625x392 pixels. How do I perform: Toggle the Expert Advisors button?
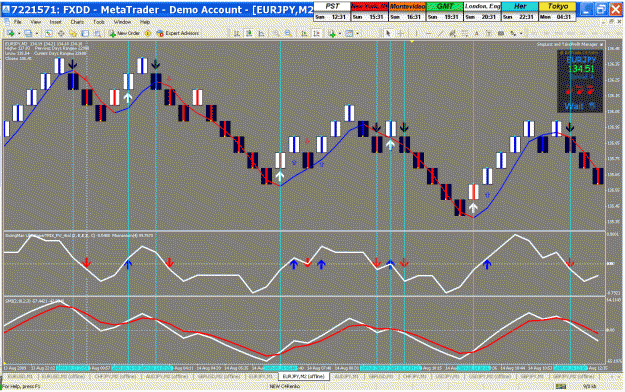tap(178, 33)
